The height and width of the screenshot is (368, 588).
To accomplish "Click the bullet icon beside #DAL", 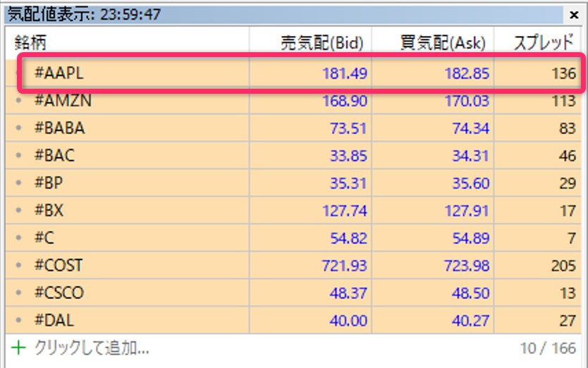I will 18,321.
